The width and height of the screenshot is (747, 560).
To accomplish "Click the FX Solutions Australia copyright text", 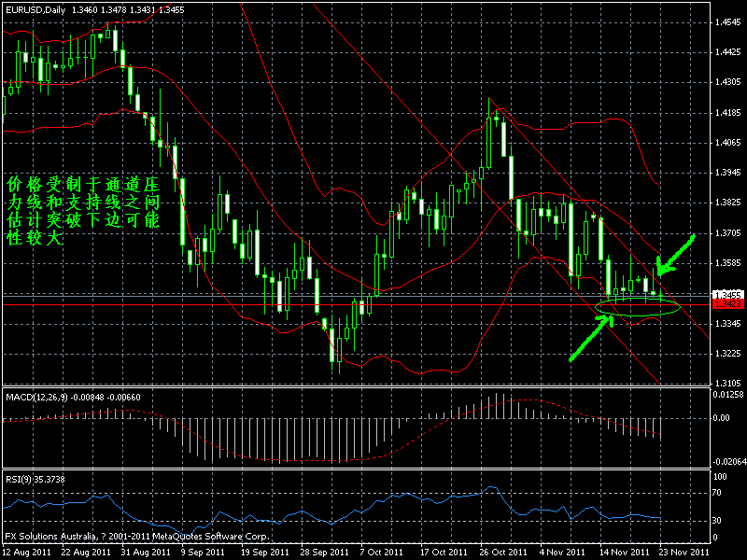I will [137, 536].
